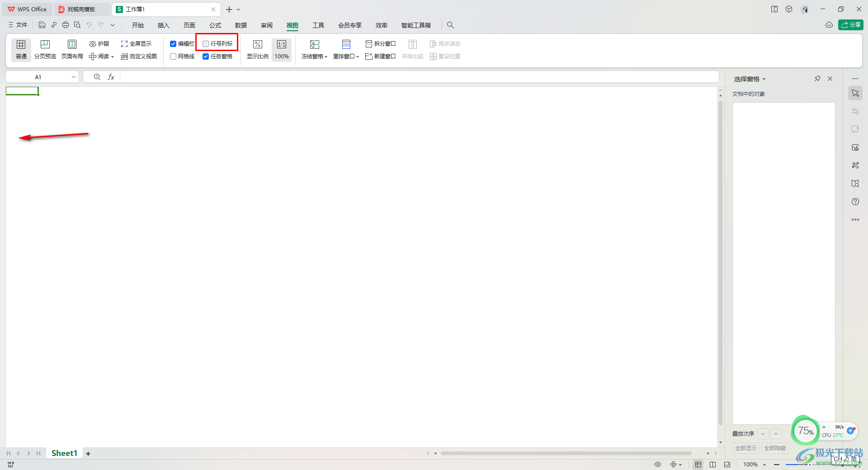The height and width of the screenshot is (470, 868).
Task: Click the print preview icon
Action: tap(77, 25)
